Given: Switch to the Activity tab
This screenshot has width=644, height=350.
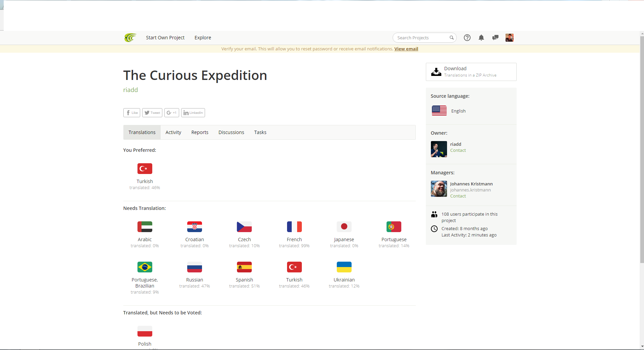Looking at the screenshot, I should (x=173, y=132).
